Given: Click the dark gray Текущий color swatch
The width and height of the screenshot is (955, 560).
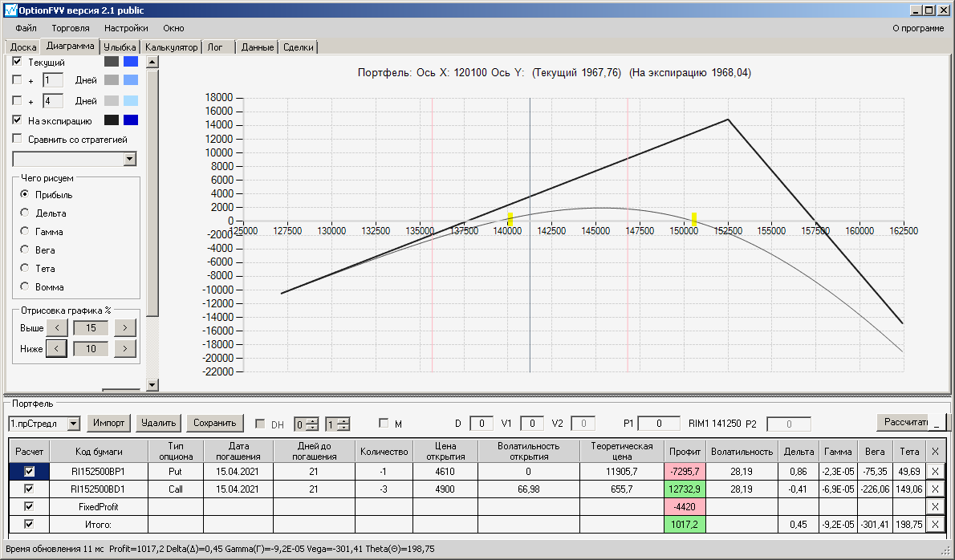Looking at the screenshot, I should click(x=112, y=62).
